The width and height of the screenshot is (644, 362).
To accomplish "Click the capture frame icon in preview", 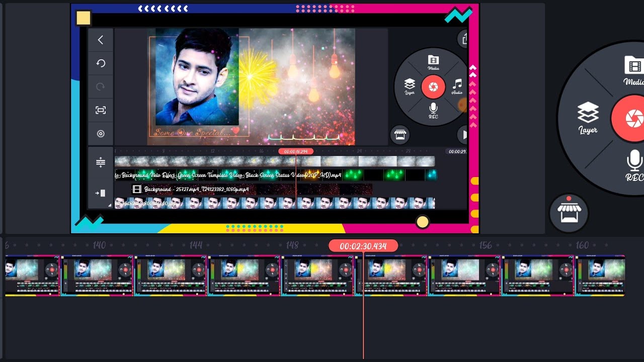I will 101,110.
